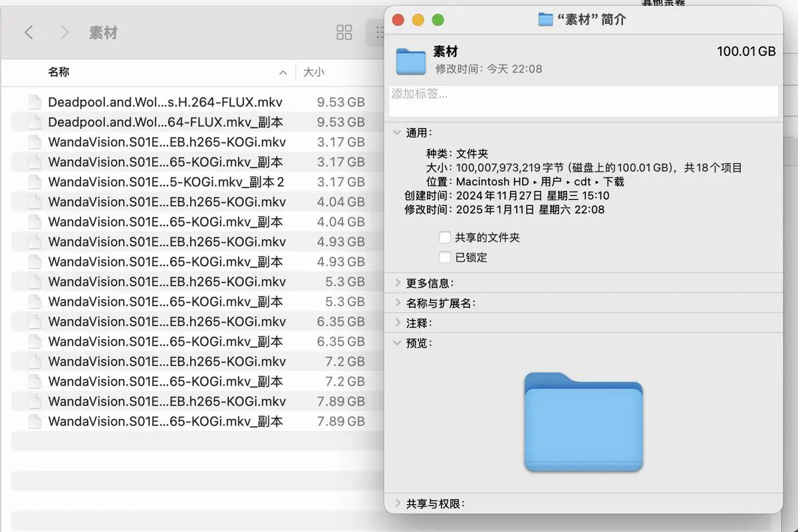Click 修改时间 value 2025年1月11日

530,209
